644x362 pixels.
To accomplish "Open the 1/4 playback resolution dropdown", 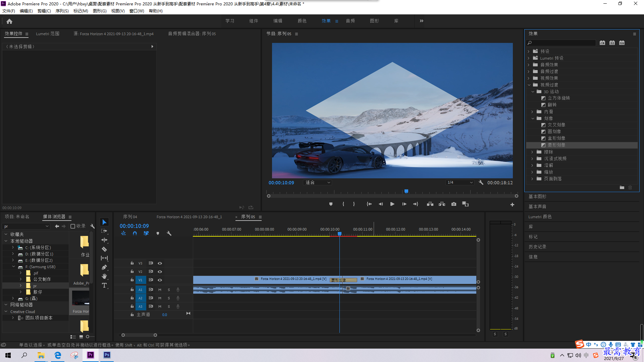I will 460,183.
